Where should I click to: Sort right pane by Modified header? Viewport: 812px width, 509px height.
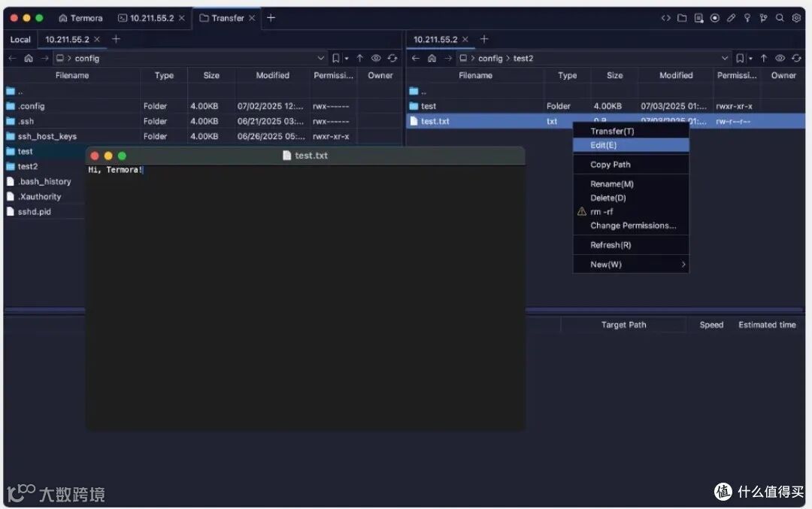point(676,76)
